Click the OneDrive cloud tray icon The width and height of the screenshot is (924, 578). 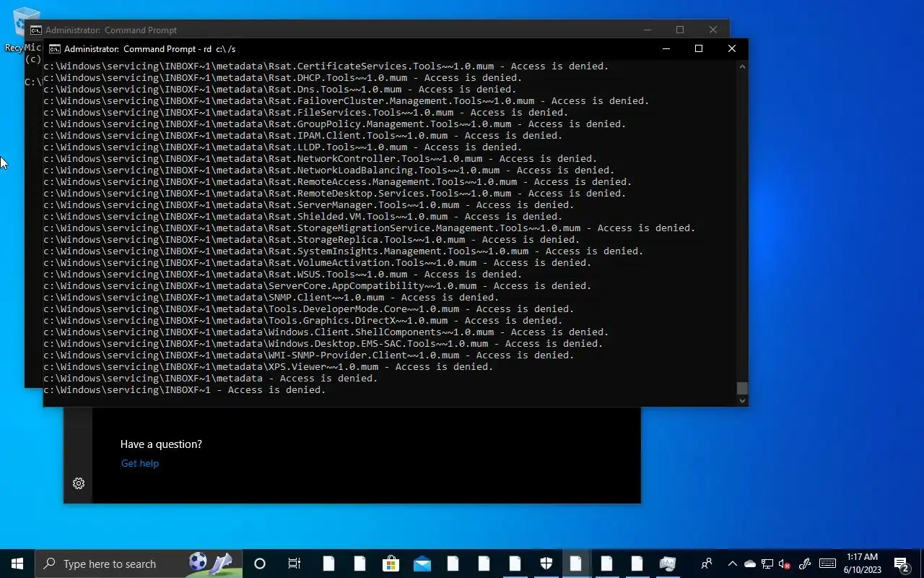pos(750,564)
